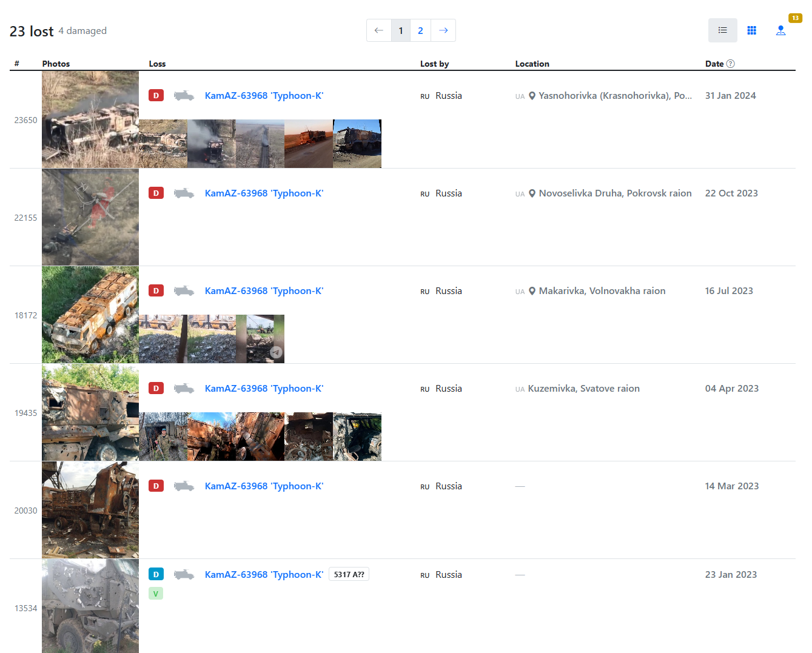Click vehicle type icon in row 20030
This screenshot has height=653, width=812.
point(184,486)
